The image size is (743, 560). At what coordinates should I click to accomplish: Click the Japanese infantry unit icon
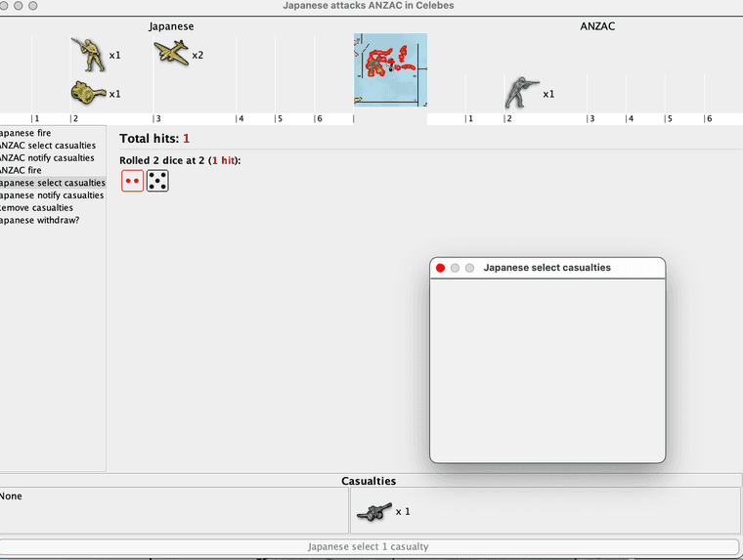88,55
